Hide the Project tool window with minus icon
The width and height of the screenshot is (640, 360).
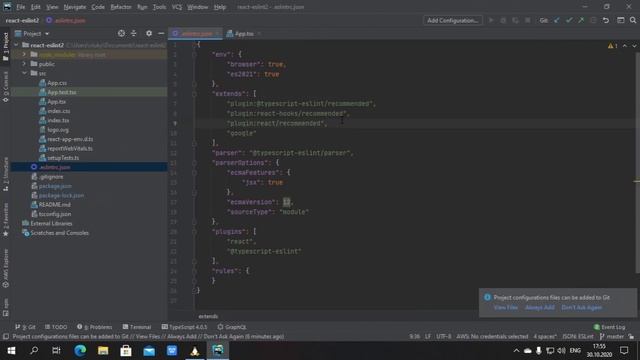point(161,33)
